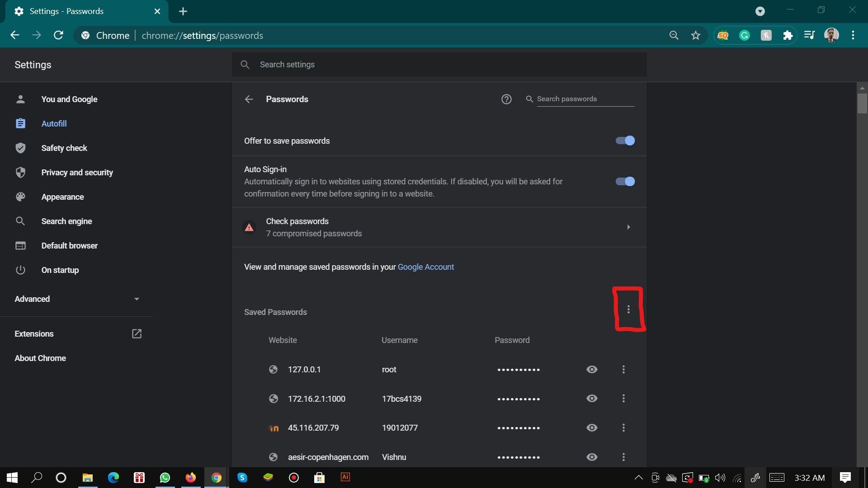868x488 pixels.
Task: Click the 3:32 AM taskbar clock
Action: [x=809, y=478]
